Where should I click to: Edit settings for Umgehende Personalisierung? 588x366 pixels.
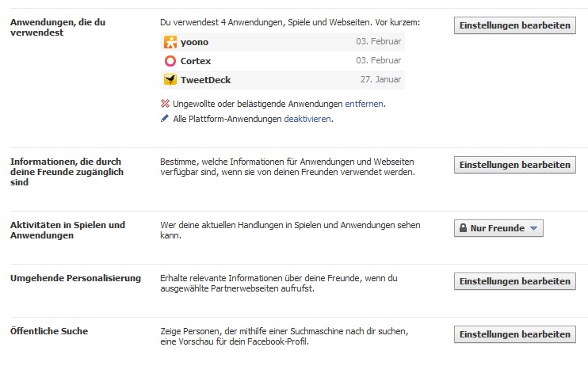(514, 281)
